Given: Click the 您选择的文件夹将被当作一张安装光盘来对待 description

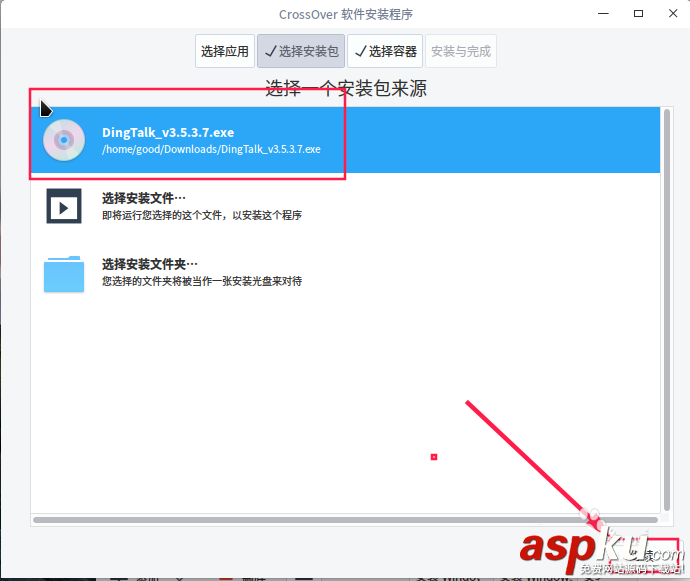Looking at the screenshot, I should 202,281.
